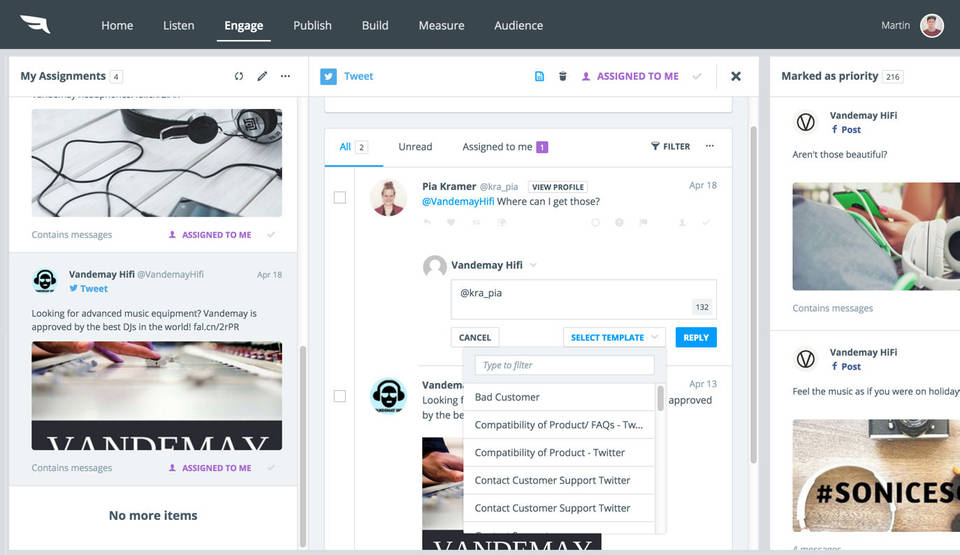The width and height of the screenshot is (960, 555).
Task: Tick the checkbox next to Pia Kramer's message
Action: (340, 197)
